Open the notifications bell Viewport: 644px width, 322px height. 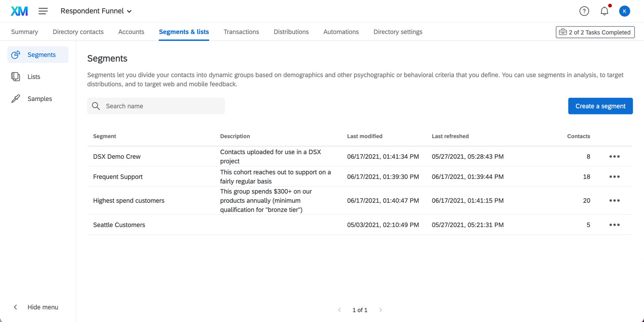(x=605, y=11)
